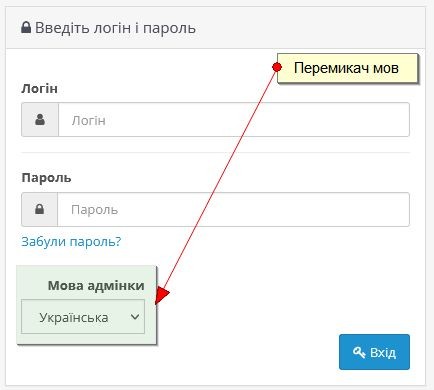Click the Пароль field label
Viewport: 434px width, 390px height.
tap(46, 178)
